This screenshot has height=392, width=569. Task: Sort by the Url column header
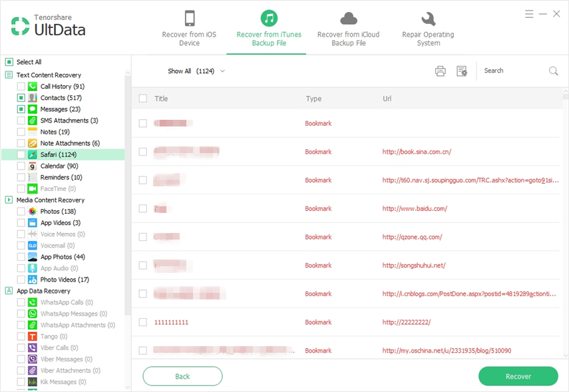[x=387, y=98]
